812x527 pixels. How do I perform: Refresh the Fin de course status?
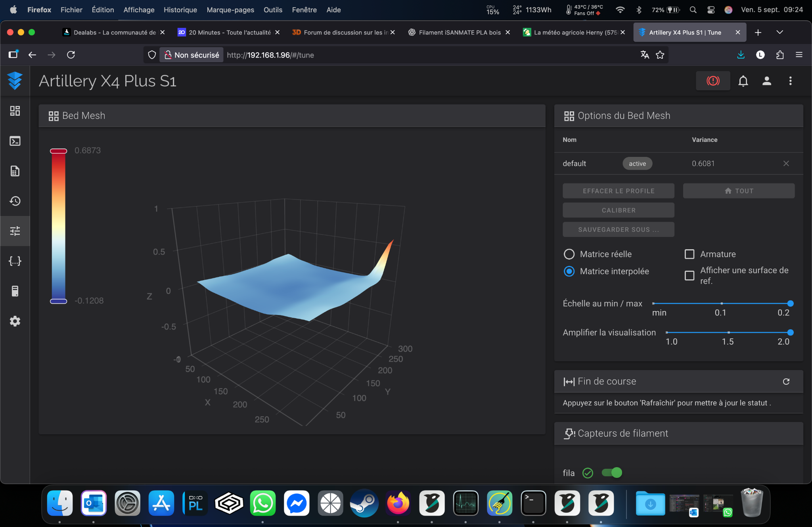(786, 381)
